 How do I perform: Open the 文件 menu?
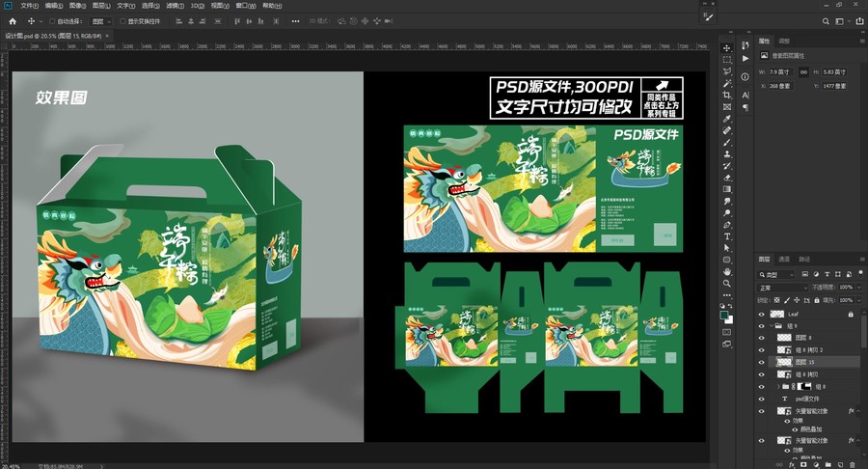pyautogui.click(x=29, y=6)
